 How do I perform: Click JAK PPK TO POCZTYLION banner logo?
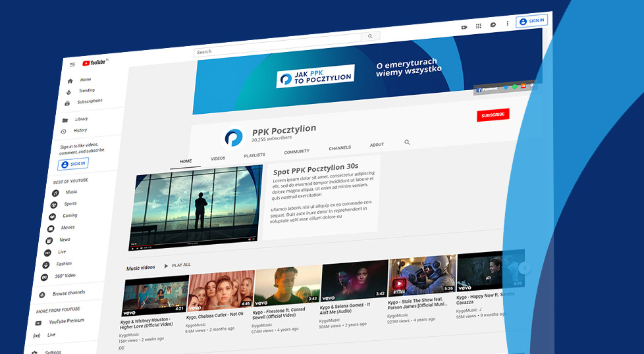point(315,76)
